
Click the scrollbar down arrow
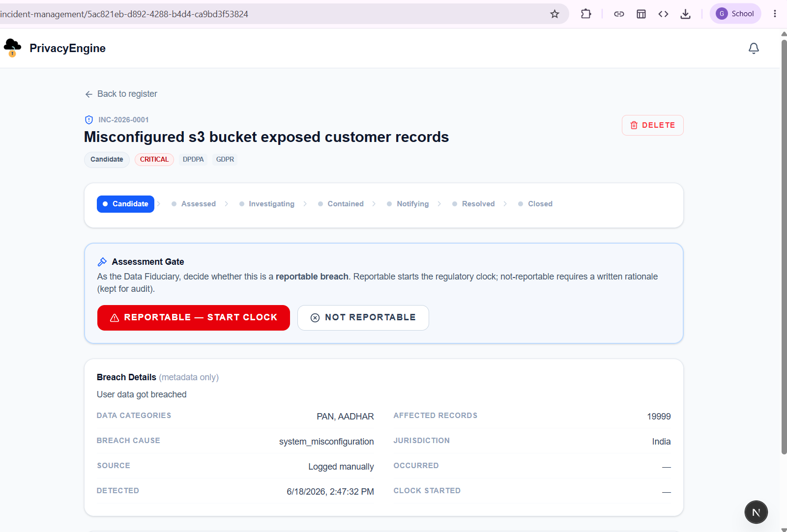point(784,529)
